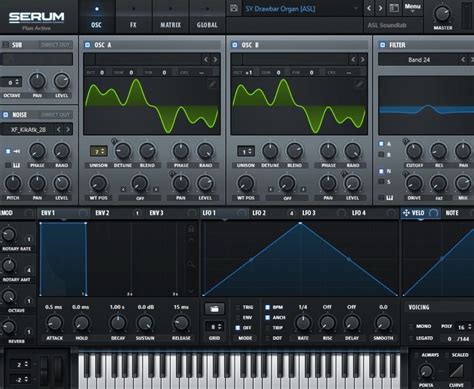The height and width of the screenshot is (389, 474).
Task: Open the filter type selector Band 24
Action: 419,60
